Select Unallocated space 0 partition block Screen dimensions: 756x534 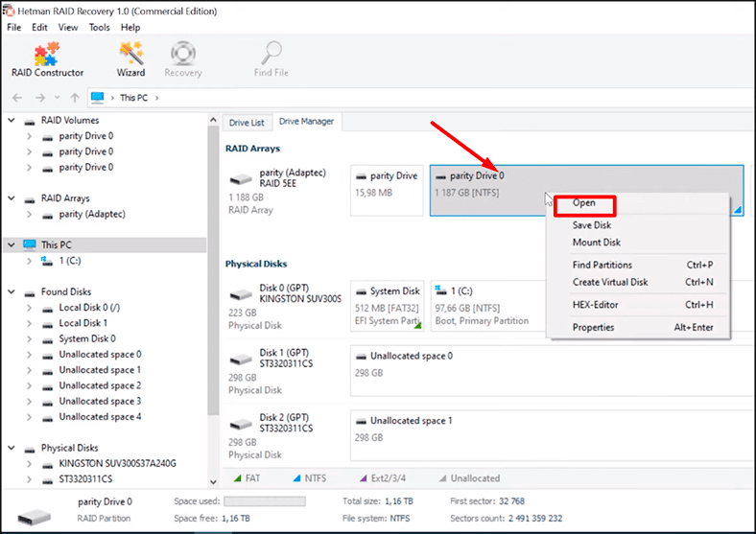coord(550,371)
